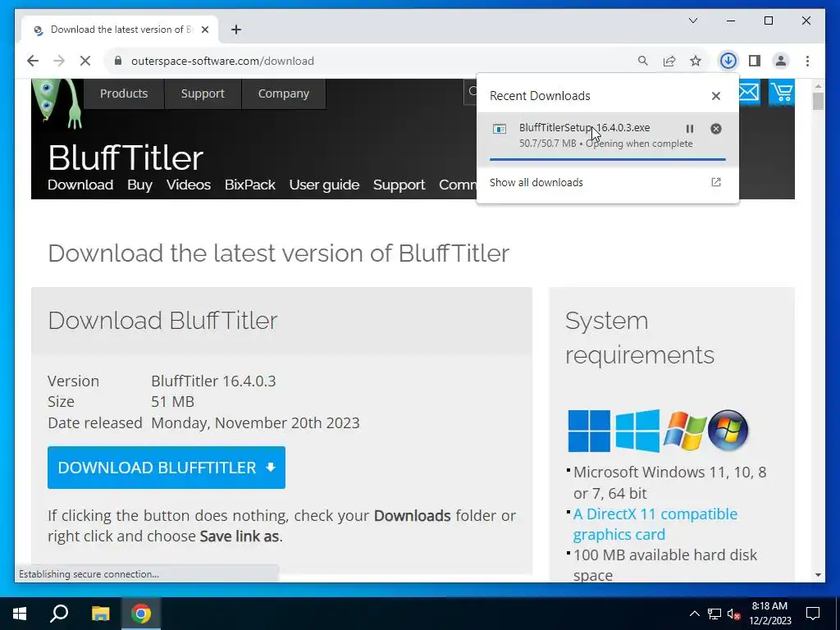Click the BluffTitler heading title
Image resolution: width=840 pixels, height=630 pixels.
click(126, 157)
